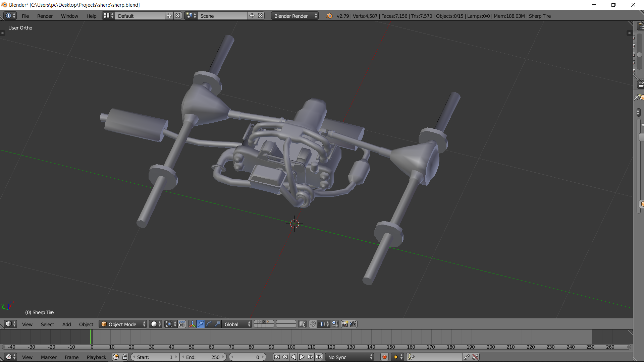Jump to the first frame icon
Screen dimensions: 644x362
(x=276, y=357)
